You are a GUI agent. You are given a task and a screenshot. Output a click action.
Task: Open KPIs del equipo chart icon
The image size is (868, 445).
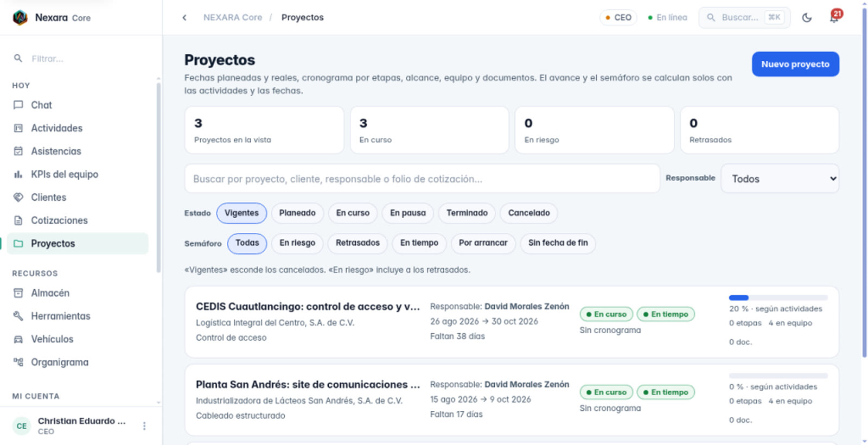coord(18,174)
